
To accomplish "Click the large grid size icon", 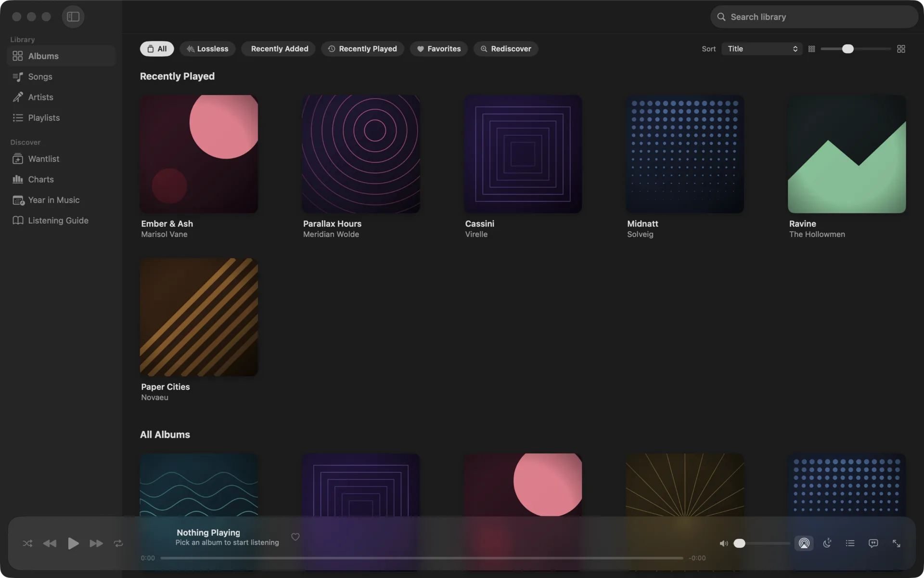I will click(901, 49).
